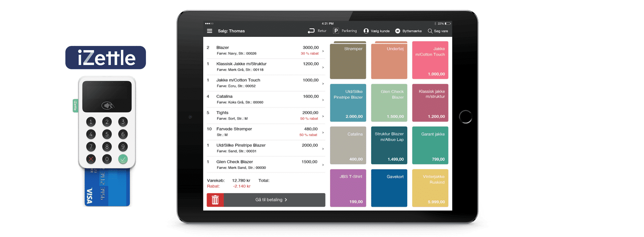Open the hamburger menu
Viewport: 644px width, 237px height.
tap(210, 31)
